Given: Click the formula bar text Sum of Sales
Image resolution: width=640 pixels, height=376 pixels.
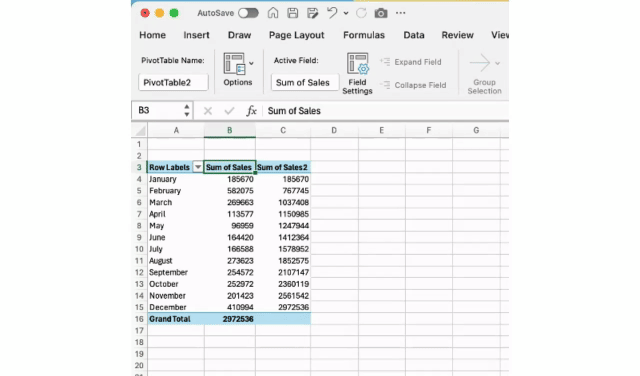Looking at the screenshot, I should point(294,111).
